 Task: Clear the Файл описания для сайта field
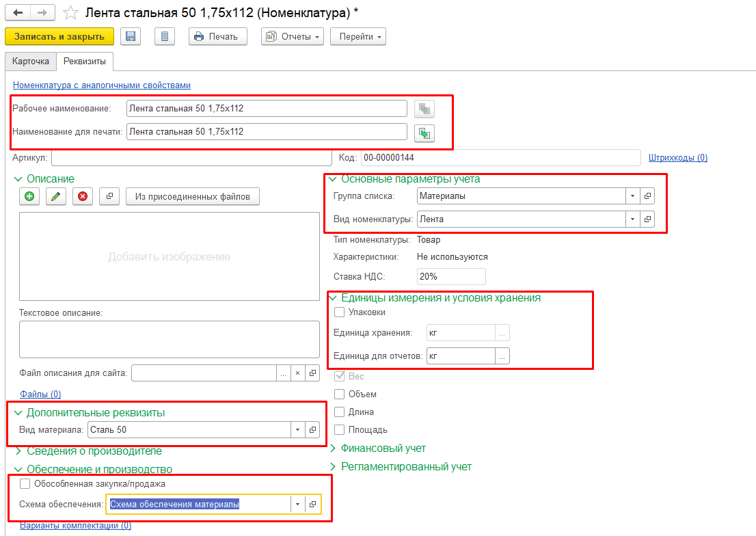tap(298, 373)
